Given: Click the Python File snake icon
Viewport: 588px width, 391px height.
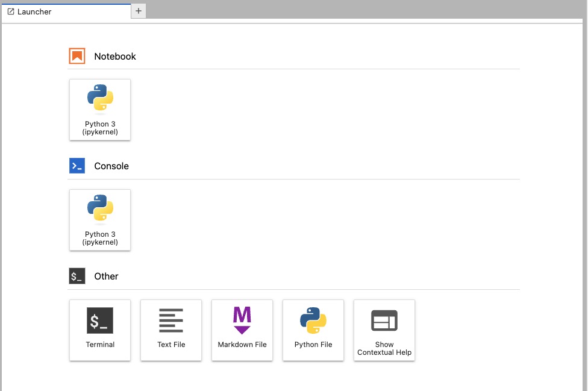Looking at the screenshot, I should [x=313, y=321].
